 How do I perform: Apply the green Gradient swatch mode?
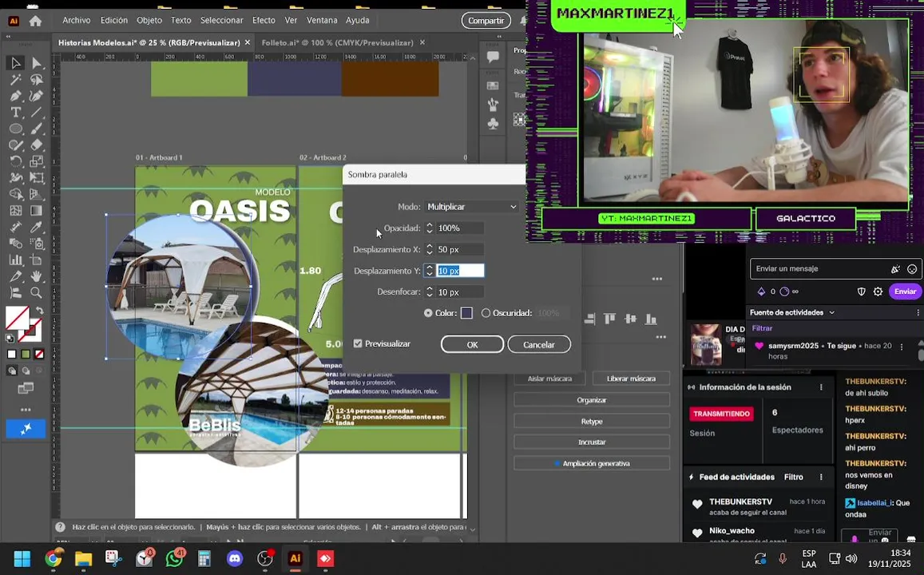pos(26,354)
